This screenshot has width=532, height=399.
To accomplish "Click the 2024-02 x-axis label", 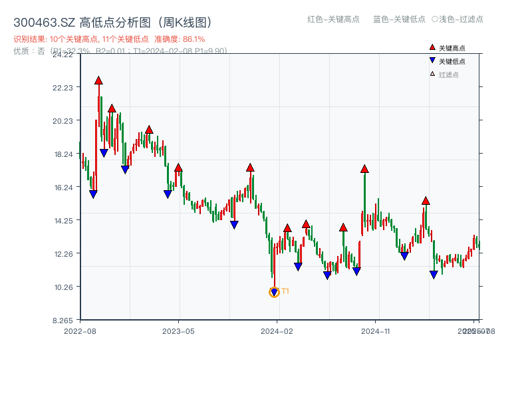I will click(x=277, y=331).
